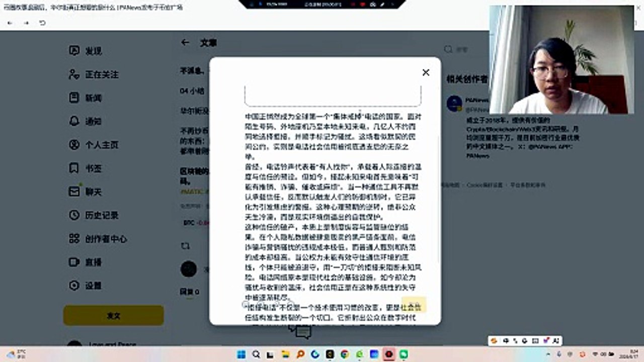Open the PANews creator avatar
The width and height of the screenshot is (644, 362).
point(454,104)
